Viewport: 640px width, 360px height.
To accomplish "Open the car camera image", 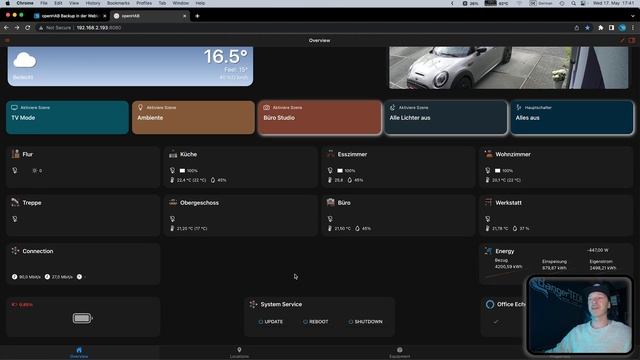I will pos(509,67).
